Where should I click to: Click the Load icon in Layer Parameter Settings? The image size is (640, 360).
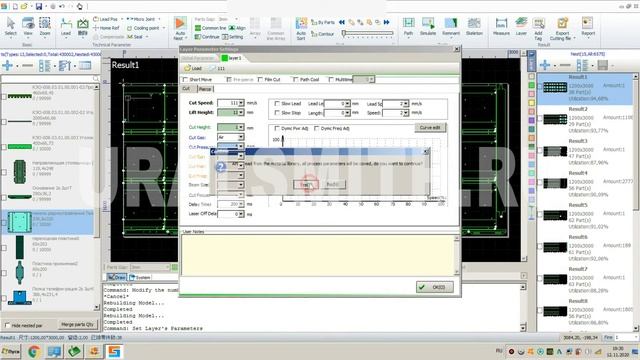pos(193,68)
